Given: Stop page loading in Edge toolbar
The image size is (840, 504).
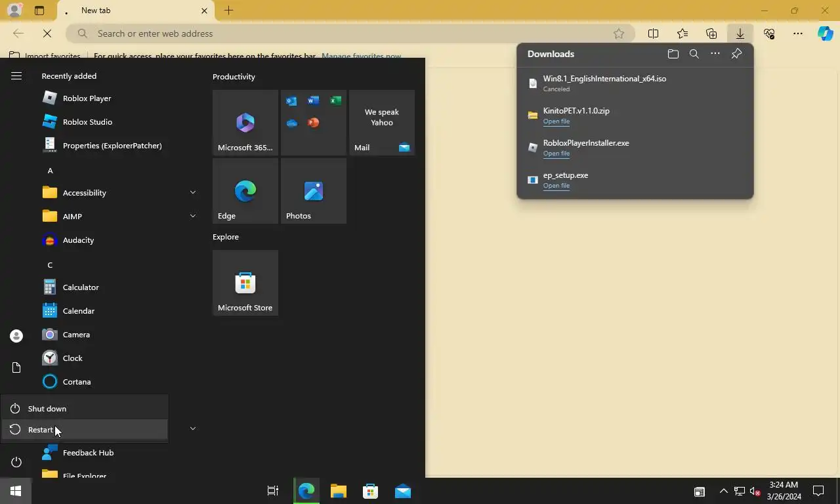Looking at the screenshot, I should [x=47, y=33].
